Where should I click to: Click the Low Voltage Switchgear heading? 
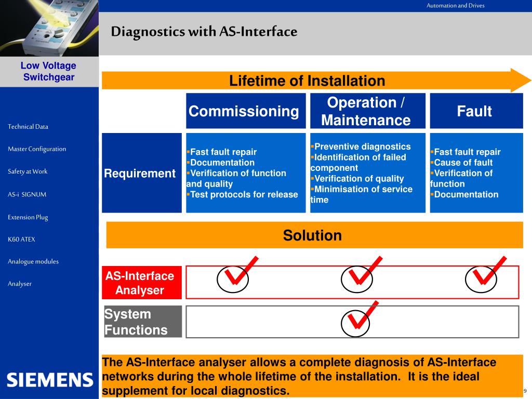click(x=48, y=71)
